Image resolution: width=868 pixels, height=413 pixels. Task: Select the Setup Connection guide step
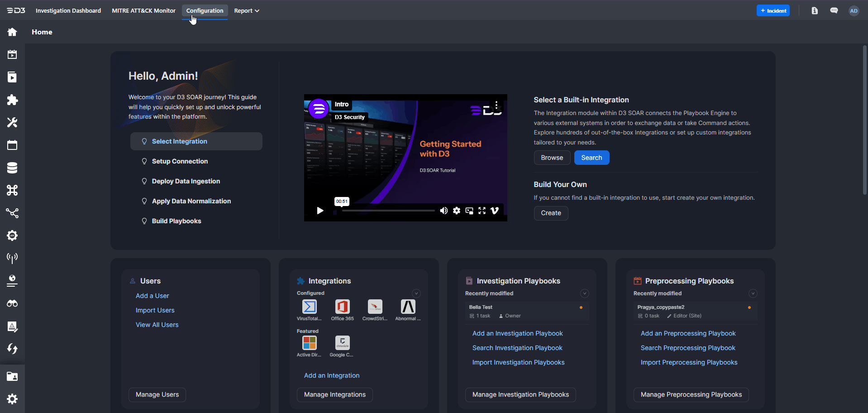tap(180, 161)
